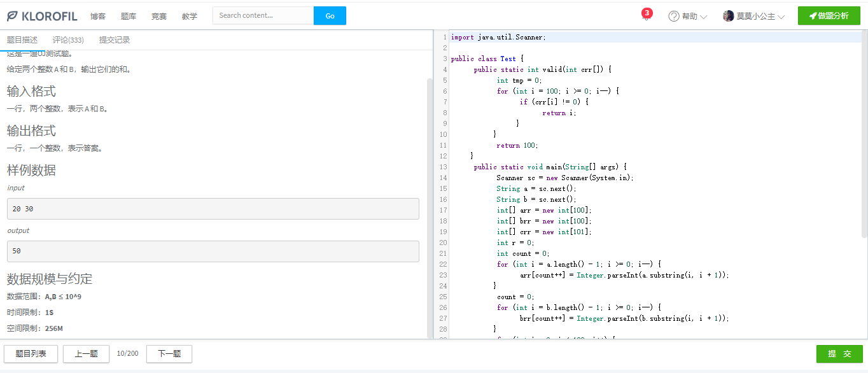This screenshot has height=373, width=868.
Task: Open the notification bell with badge 3
Action: [x=647, y=15]
